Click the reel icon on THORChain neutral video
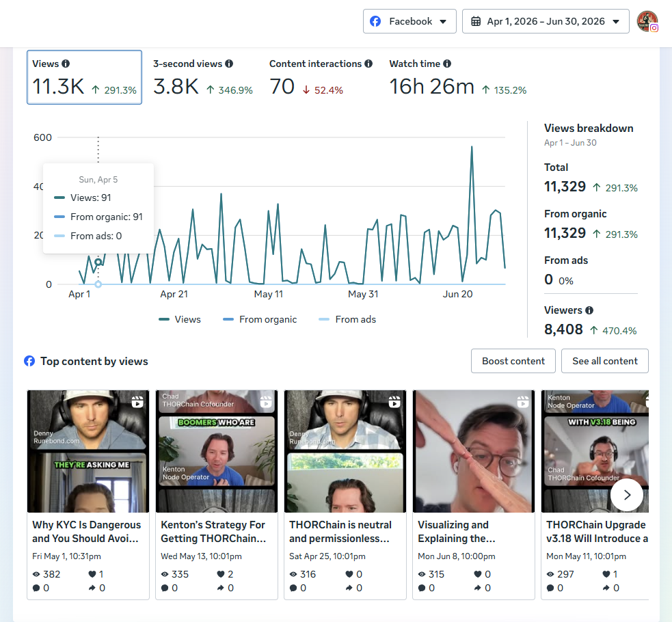Screen dimensions: 672x622 (394, 402)
